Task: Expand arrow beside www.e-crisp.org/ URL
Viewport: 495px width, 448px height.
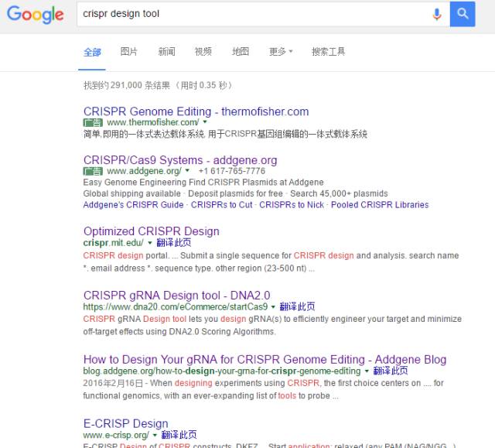Action: (x=155, y=435)
